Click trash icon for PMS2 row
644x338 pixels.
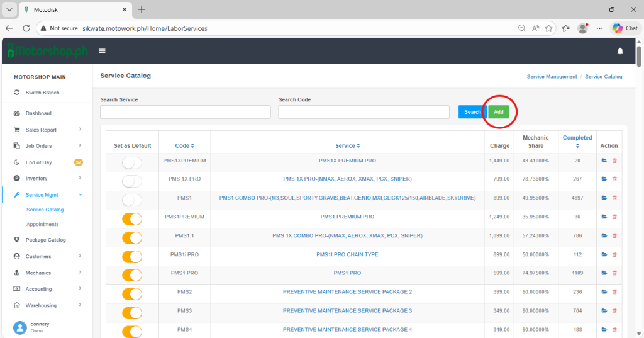coord(614,292)
